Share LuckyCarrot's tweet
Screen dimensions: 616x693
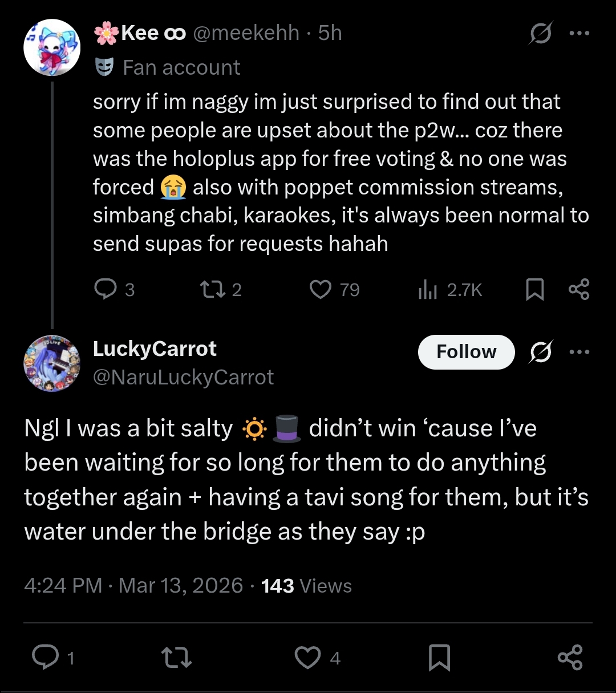570,657
